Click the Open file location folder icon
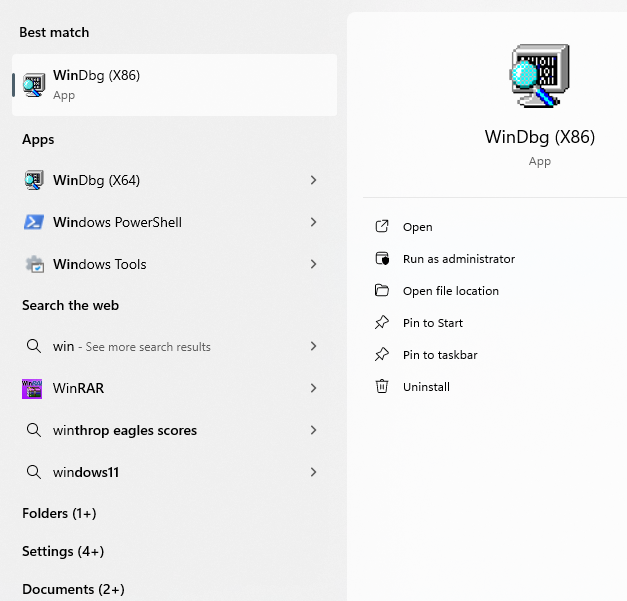This screenshot has width=627, height=601. point(382,290)
